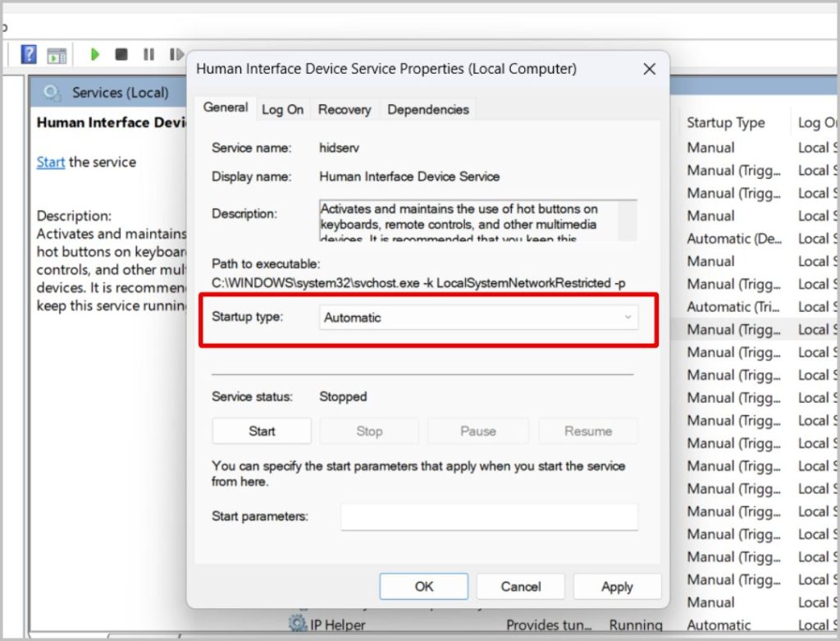840x641 pixels.
Task: Confirm with the OK button
Action: 424,586
